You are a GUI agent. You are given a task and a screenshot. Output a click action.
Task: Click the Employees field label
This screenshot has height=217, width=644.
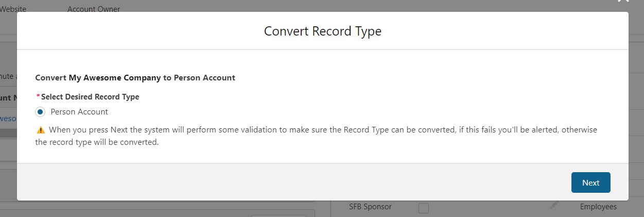598,207
